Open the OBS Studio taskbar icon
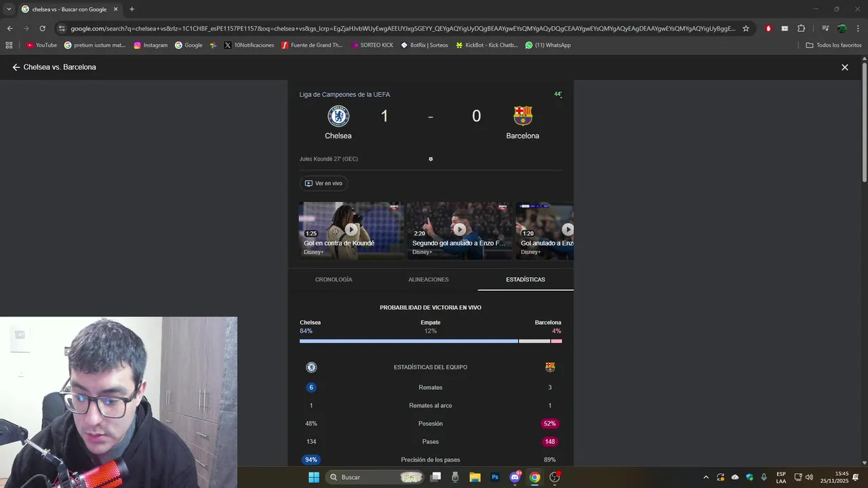 click(555, 477)
